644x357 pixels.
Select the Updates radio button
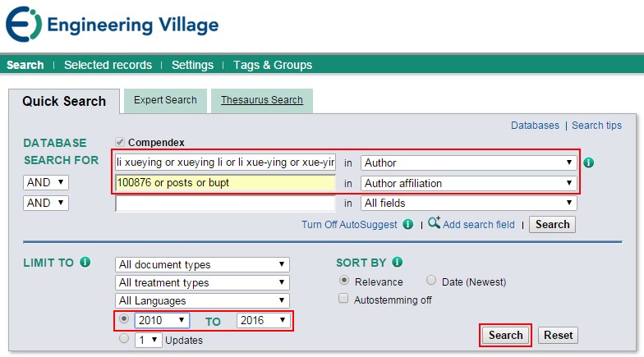(124, 338)
